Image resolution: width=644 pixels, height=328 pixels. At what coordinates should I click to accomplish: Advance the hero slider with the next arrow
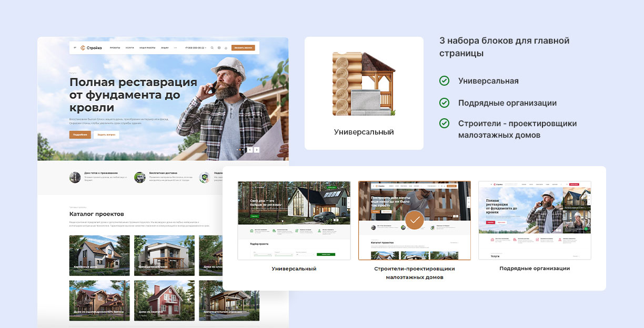pos(256,150)
